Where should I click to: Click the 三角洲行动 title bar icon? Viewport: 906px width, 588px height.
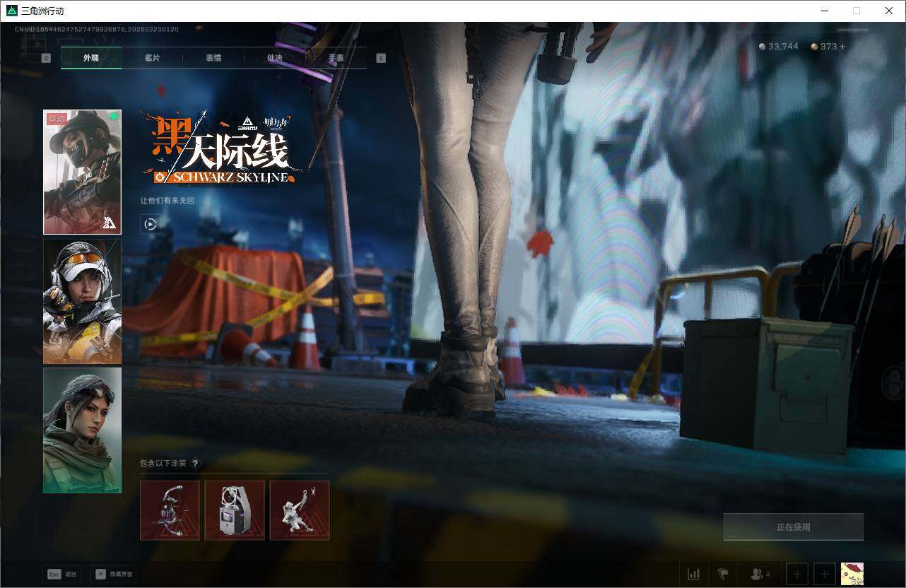(x=11, y=11)
